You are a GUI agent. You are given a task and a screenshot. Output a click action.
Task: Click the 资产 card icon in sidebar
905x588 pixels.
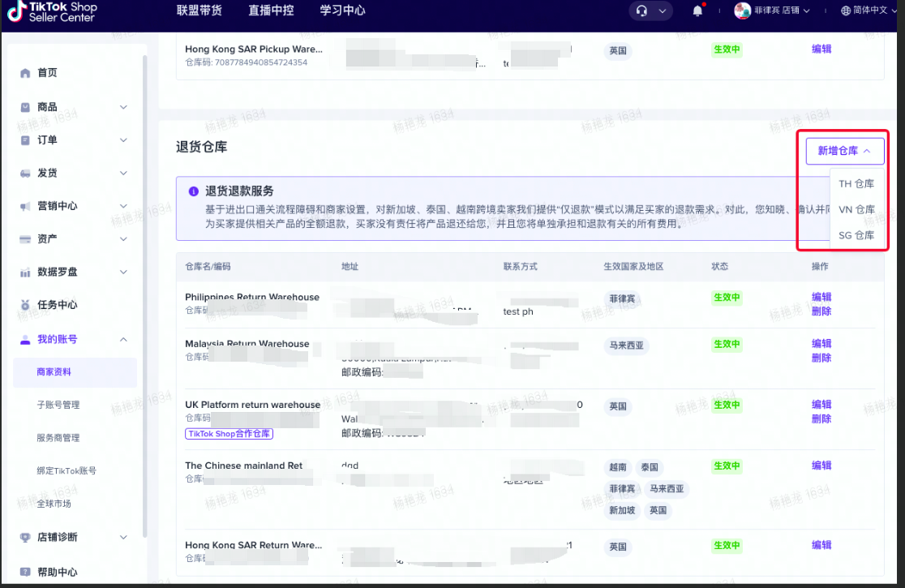(x=25, y=239)
